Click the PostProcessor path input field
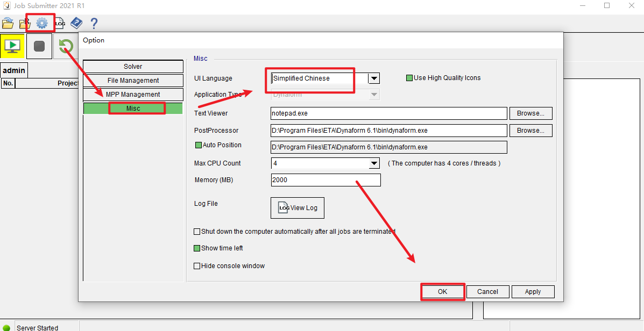This screenshot has height=331, width=644. 389,131
